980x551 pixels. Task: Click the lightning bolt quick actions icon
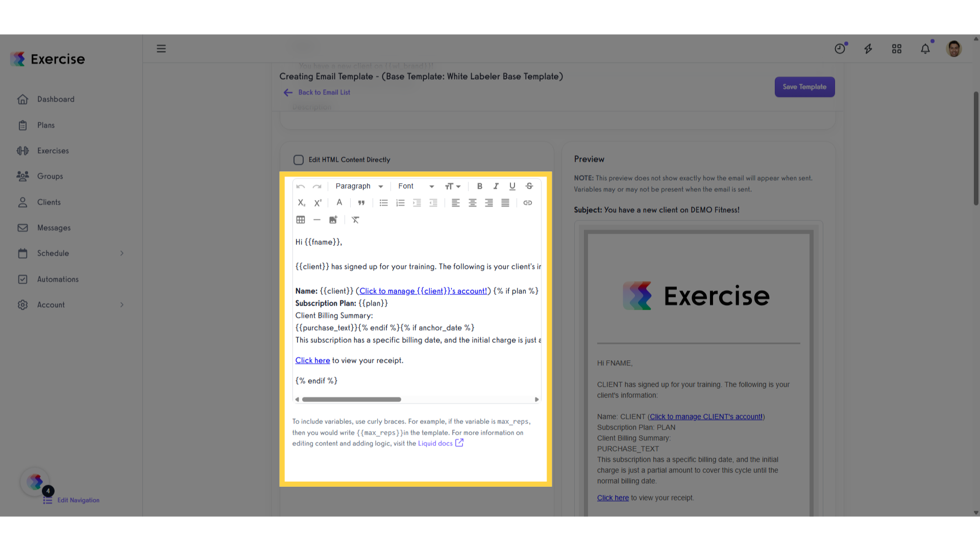tap(868, 48)
